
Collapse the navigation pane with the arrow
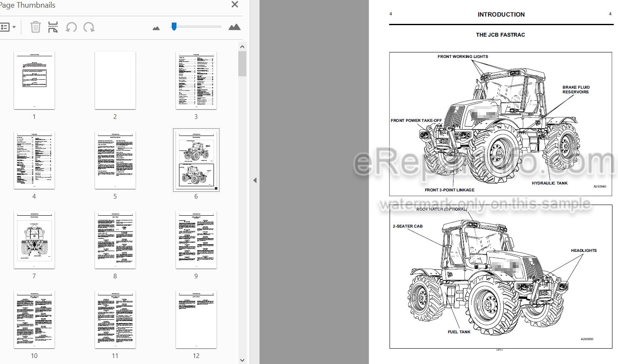click(x=255, y=180)
